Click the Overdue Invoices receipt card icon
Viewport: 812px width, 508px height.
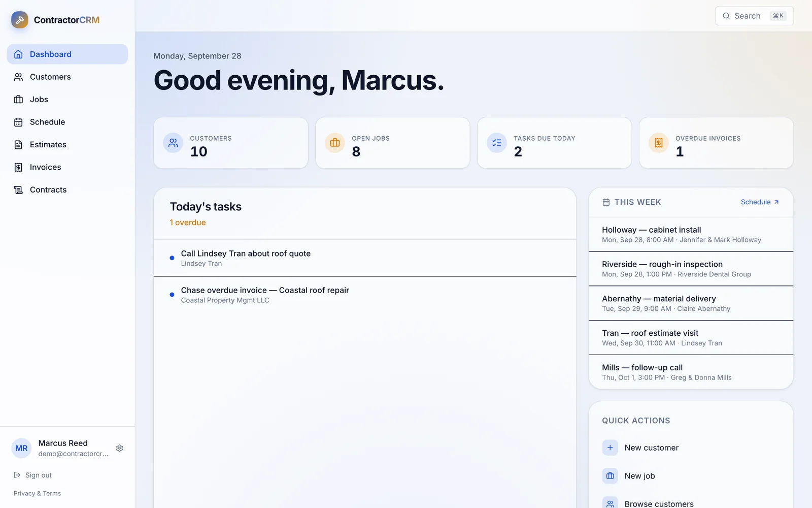[x=659, y=143]
